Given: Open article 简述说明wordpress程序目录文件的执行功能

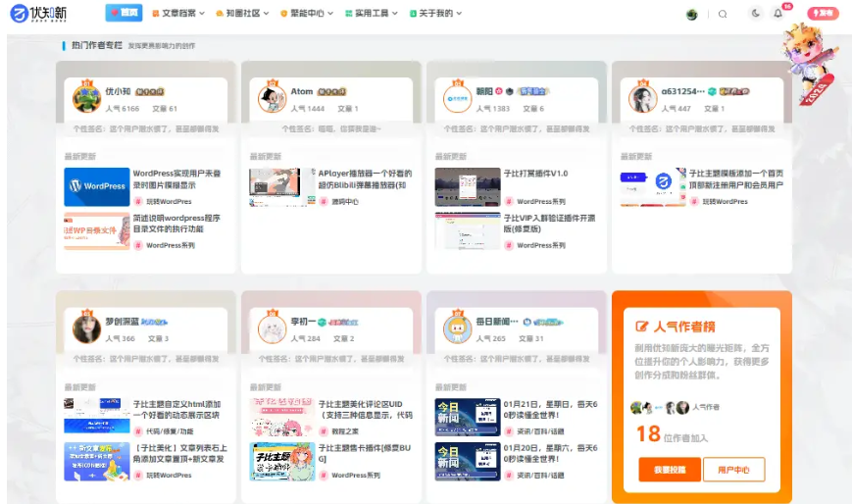Looking at the screenshot, I should click(x=176, y=223).
